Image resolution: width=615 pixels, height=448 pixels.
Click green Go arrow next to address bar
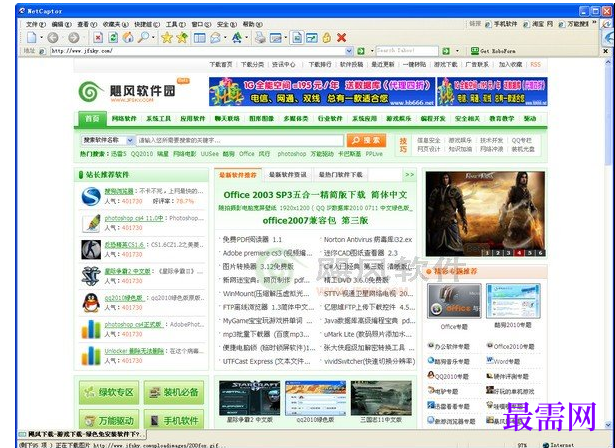coord(361,51)
